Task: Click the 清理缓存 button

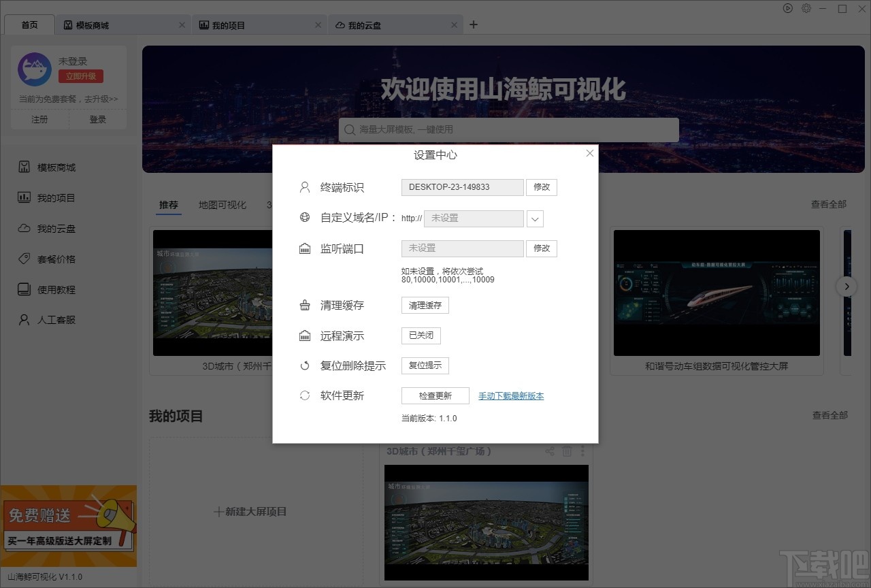Action: pos(425,306)
